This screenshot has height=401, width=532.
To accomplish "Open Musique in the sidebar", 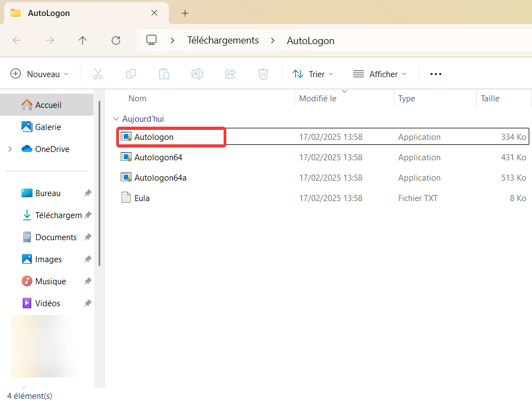I will click(47, 281).
